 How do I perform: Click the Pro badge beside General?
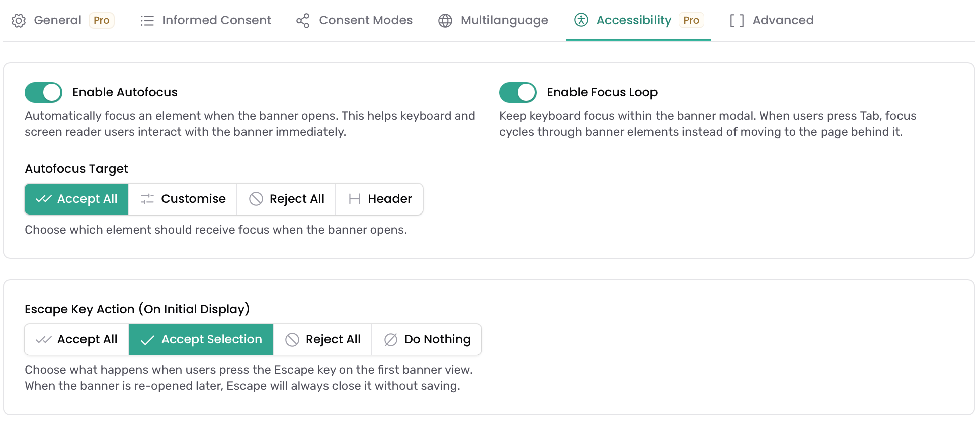click(102, 20)
